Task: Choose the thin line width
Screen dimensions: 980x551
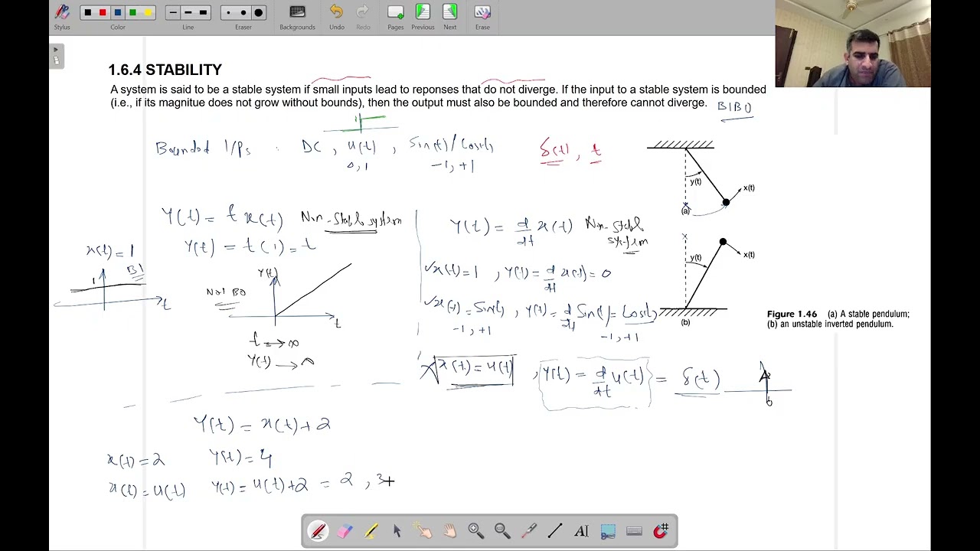Action: pos(173,13)
